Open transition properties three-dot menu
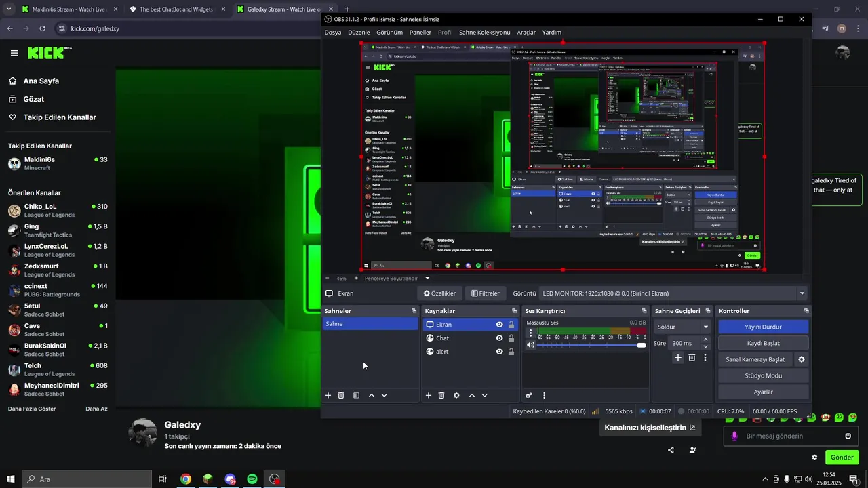 point(705,357)
